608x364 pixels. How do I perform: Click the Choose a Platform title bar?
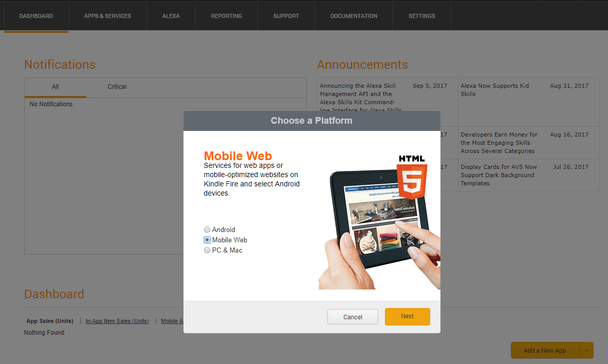coord(312,121)
